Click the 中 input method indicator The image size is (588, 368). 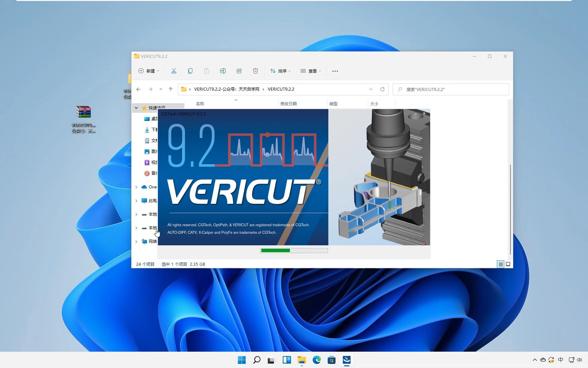click(561, 360)
